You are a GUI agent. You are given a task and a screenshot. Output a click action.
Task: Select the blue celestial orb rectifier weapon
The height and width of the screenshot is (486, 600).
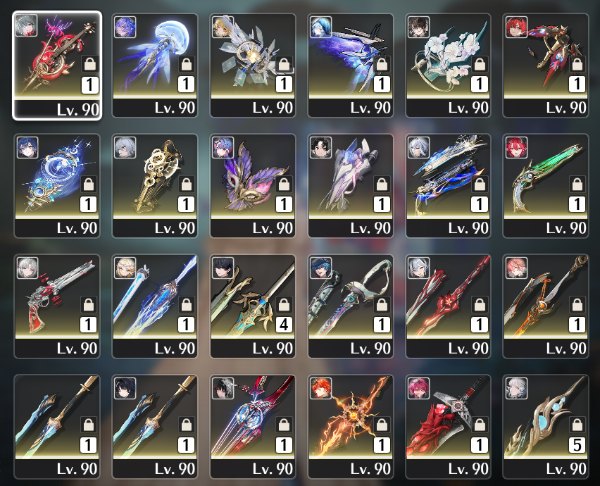57,186
